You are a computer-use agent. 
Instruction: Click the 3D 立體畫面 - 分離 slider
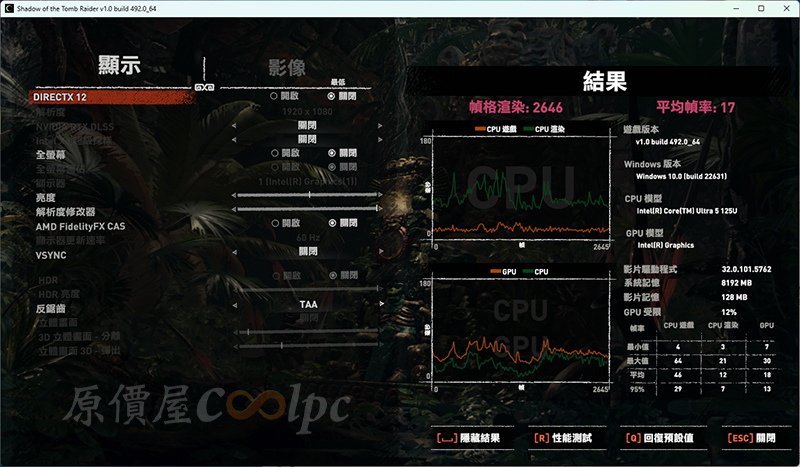pyautogui.click(x=308, y=332)
